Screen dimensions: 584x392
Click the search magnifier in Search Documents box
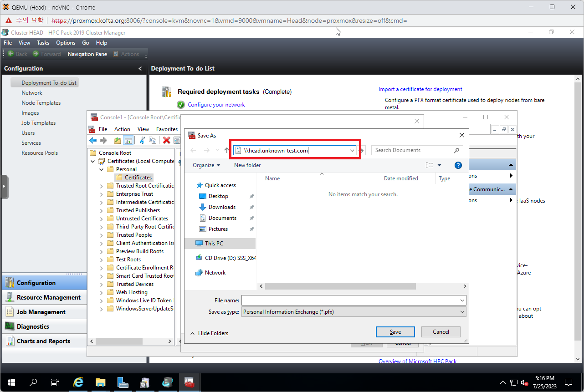tap(456, 150)
